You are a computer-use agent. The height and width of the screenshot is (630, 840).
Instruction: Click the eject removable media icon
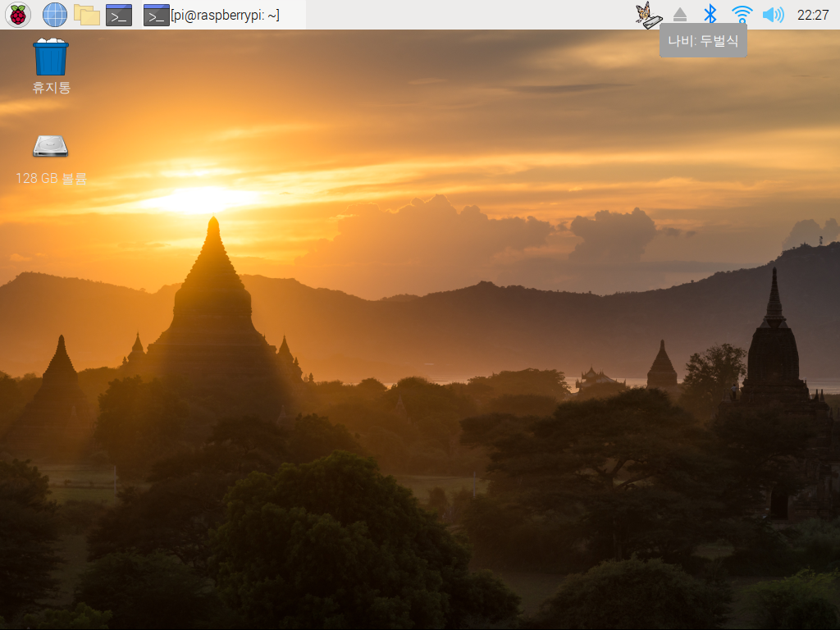(x=680, y=15)
